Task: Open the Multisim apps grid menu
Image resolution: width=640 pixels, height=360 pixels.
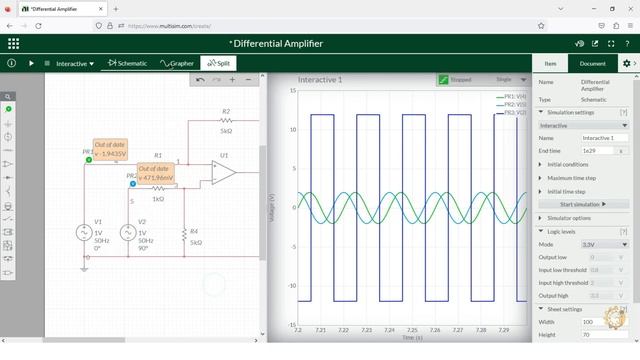Action: 13,44
